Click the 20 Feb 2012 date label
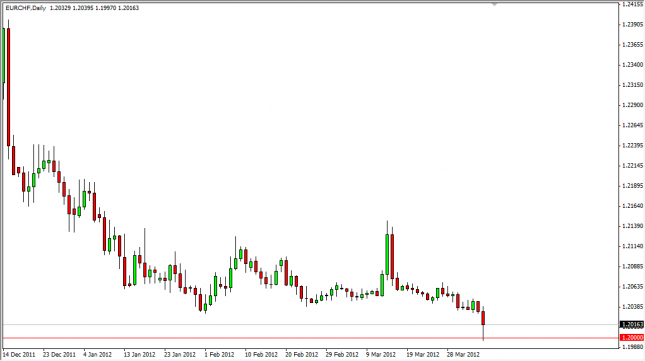This screenshot has height=361, width=645. coord(302,354)
